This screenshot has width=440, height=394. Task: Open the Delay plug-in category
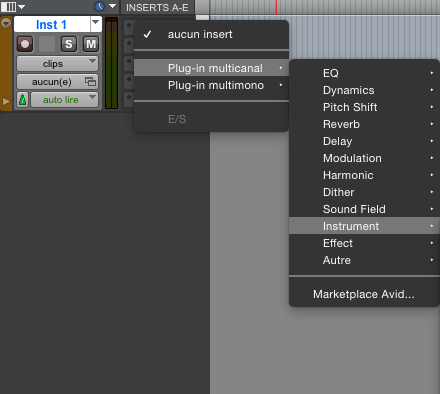tap(364, 141)
